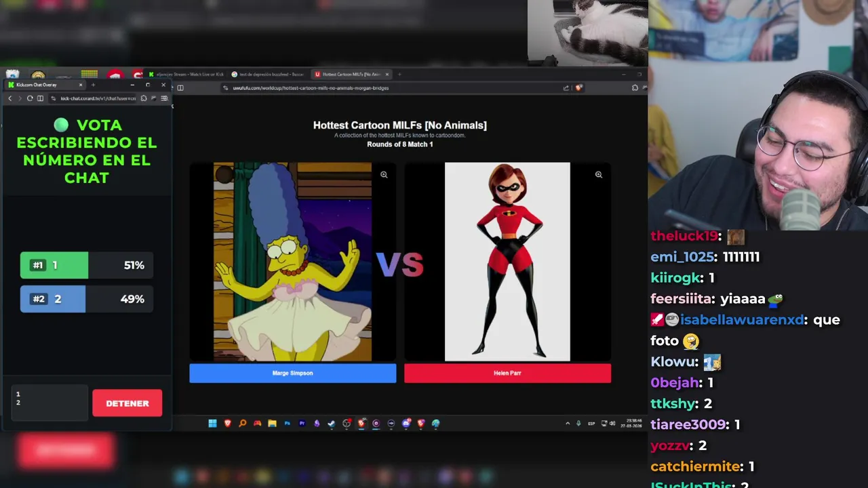Click poll options text box
868x488 pixels.
pos(50,403)
